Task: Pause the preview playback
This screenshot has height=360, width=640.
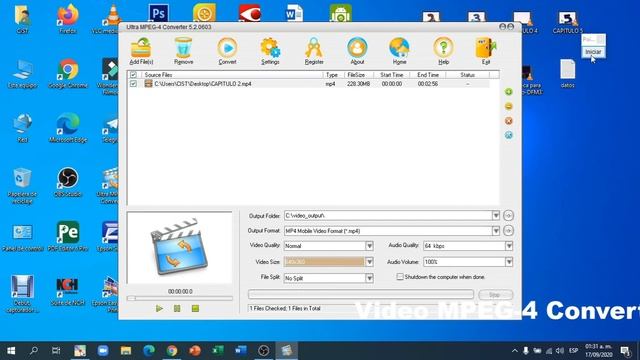Action: (x=177, y=309)
